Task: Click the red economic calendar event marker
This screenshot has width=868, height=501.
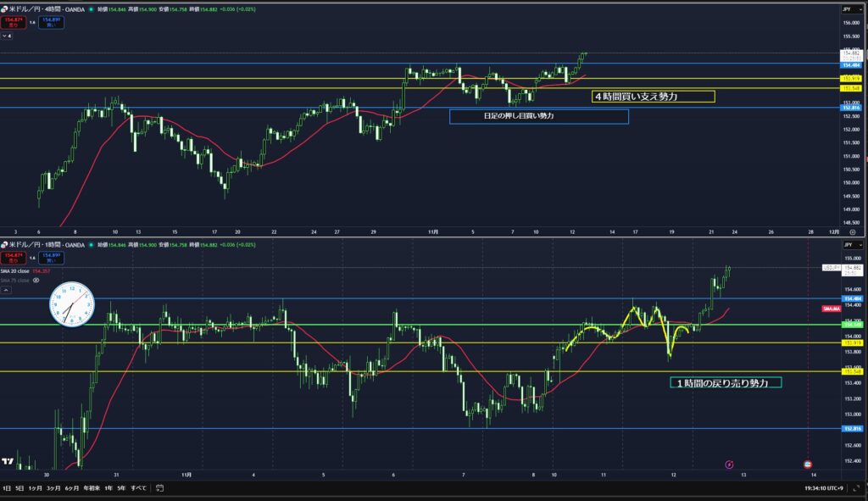Action: (807, 465)
